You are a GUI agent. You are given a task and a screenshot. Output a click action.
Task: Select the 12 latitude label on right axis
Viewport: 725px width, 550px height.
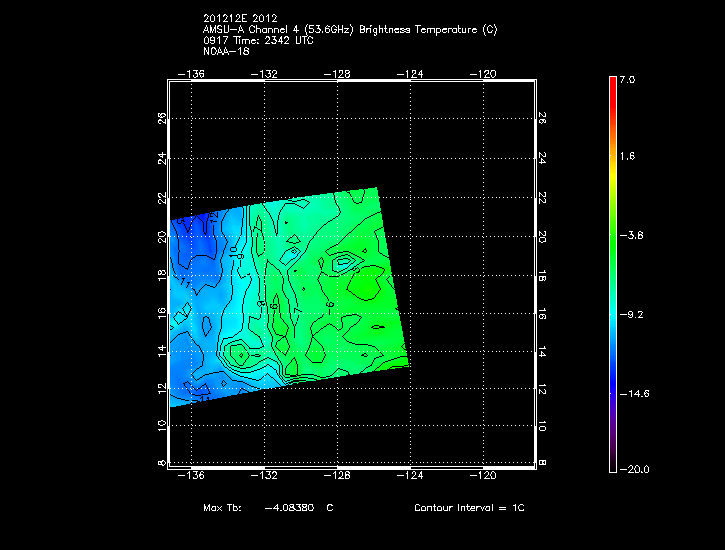pyautogui.click(x=542, y=391)
